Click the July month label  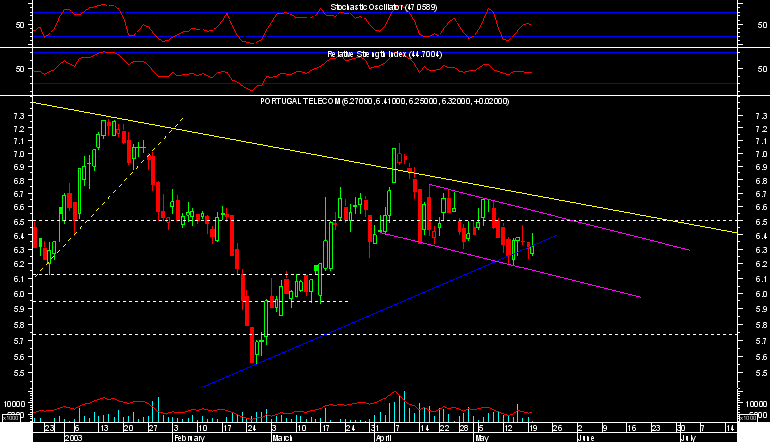click(x=688, y=438)
